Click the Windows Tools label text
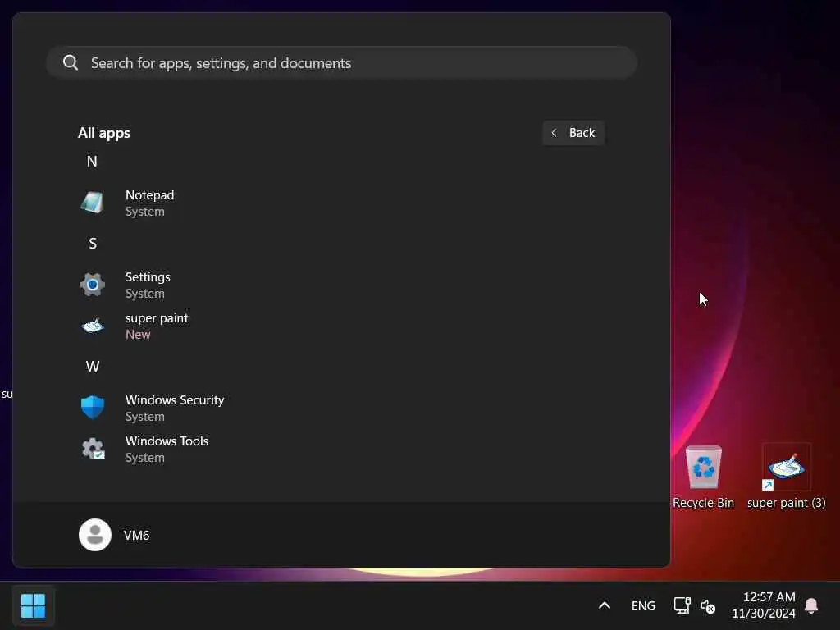Image resolution: width=840 pixels, height=630 pixels. coord(167,441)
